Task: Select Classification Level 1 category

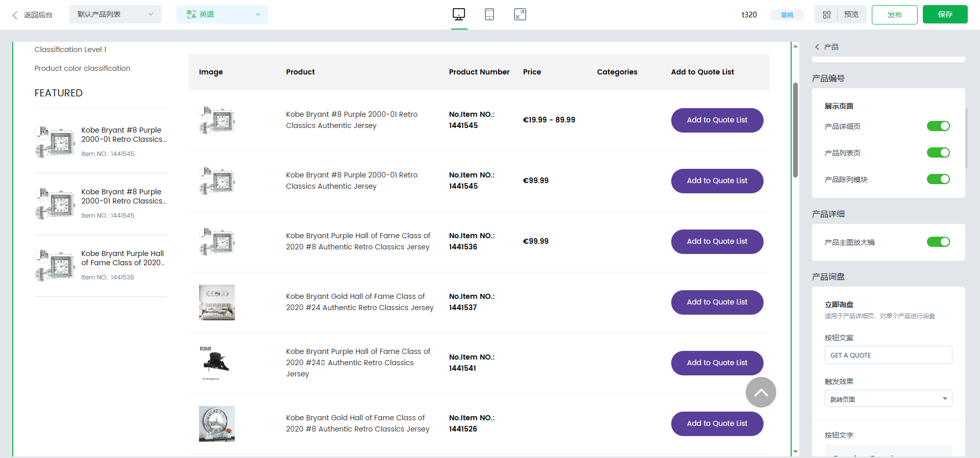Action: pos(70,49)
